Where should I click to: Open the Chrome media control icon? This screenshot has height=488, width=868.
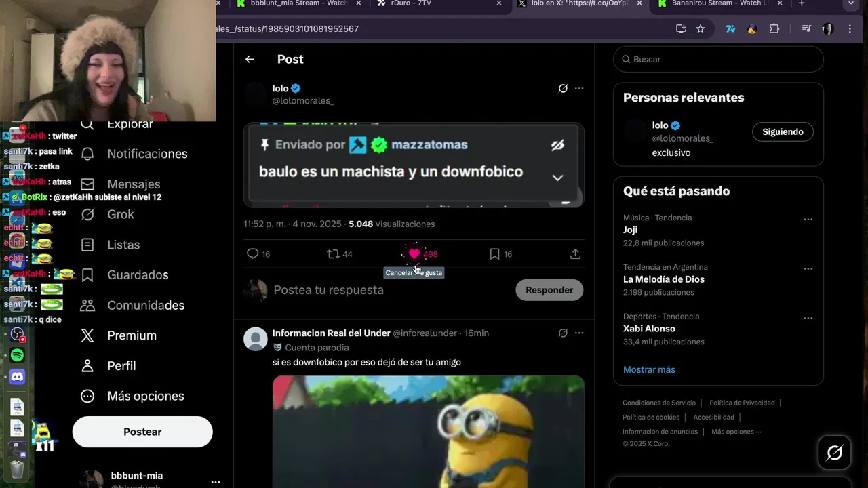tap(806, 28)
